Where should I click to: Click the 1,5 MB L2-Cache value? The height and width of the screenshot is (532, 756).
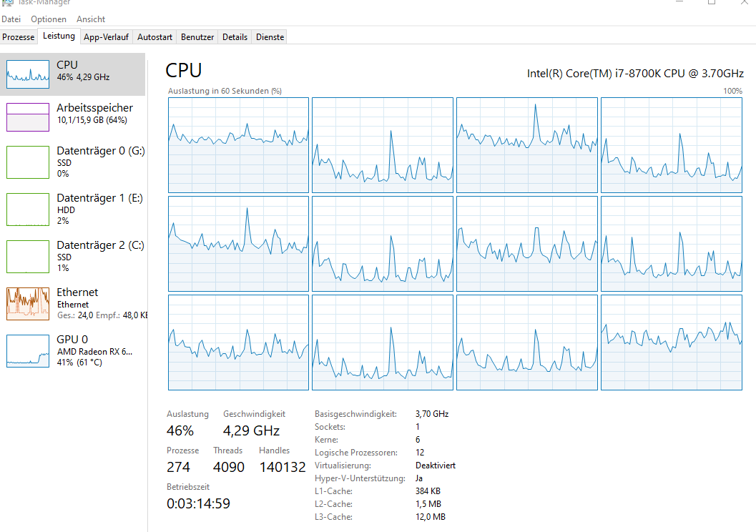[428, 504]
